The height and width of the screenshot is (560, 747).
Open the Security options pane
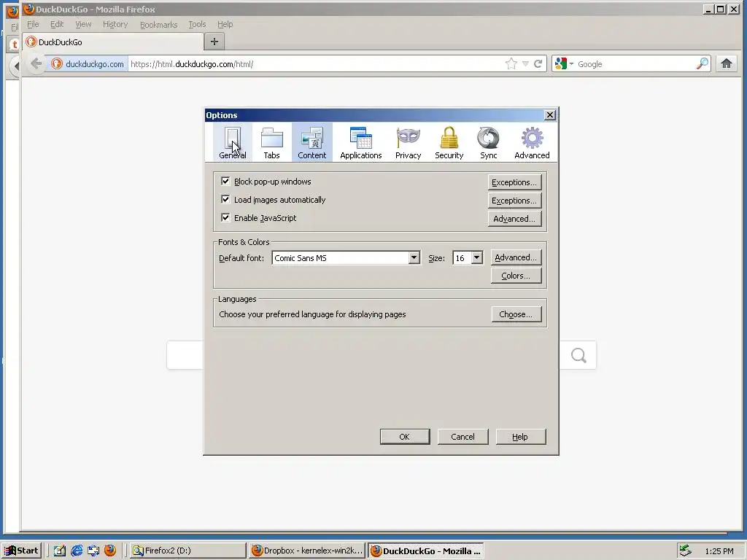point(449,142)
